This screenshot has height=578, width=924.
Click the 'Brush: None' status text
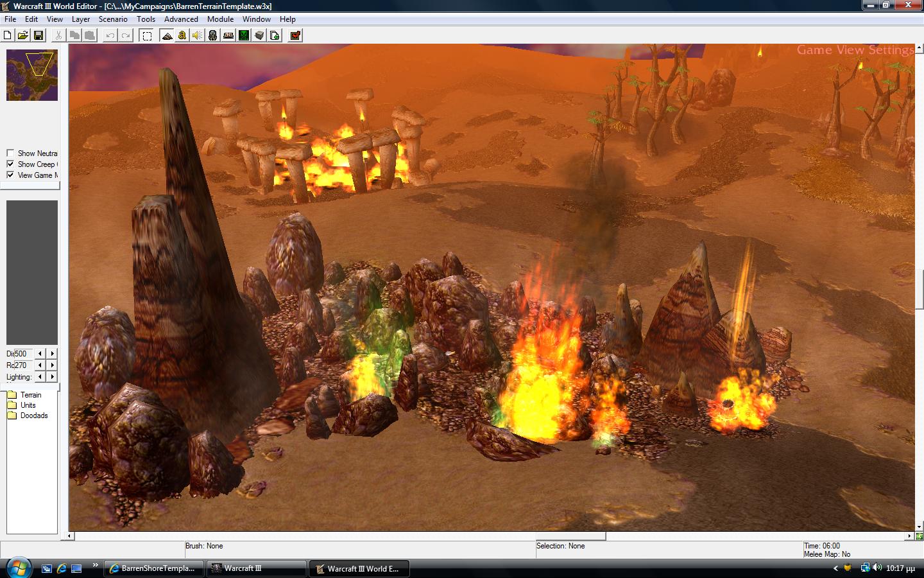coord(204,546)
